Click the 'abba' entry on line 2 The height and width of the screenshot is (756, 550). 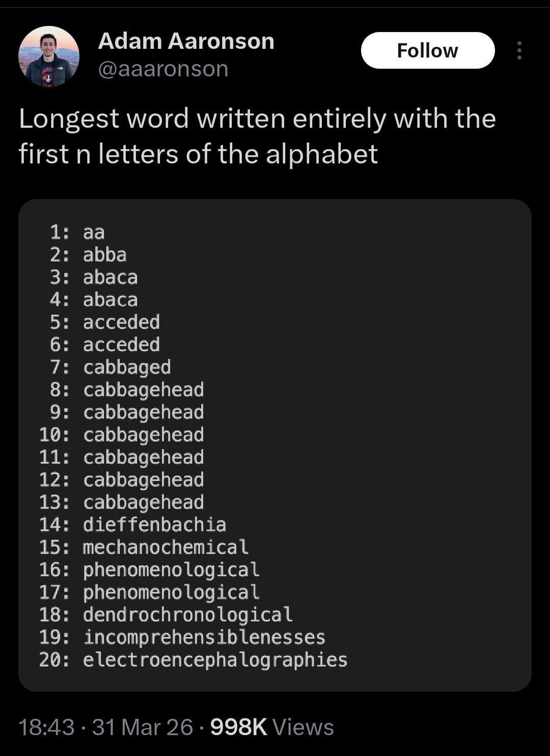(x=105, y=255)
